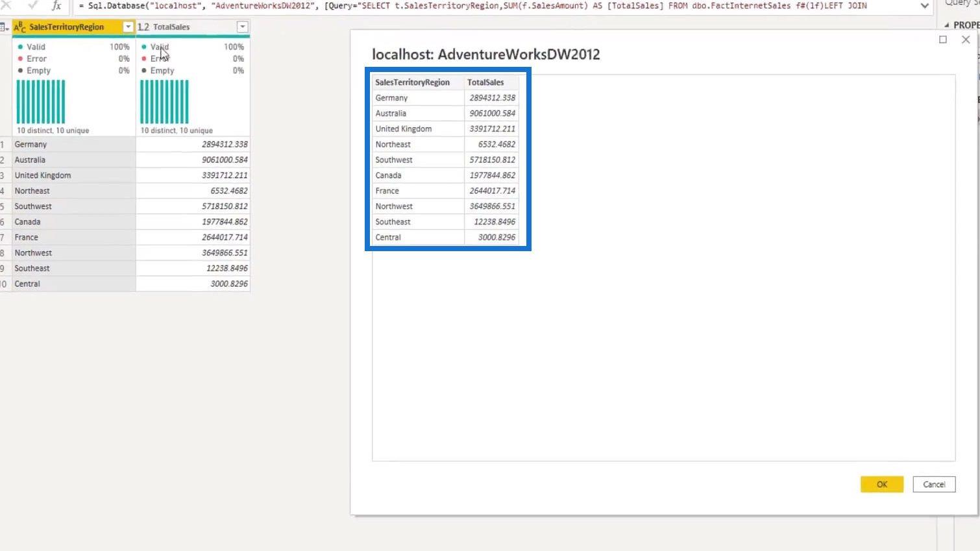
Task: Click '10 distinct, 10 unique' under SalesTerritoryRegion
Action: [x=53, y=130]
